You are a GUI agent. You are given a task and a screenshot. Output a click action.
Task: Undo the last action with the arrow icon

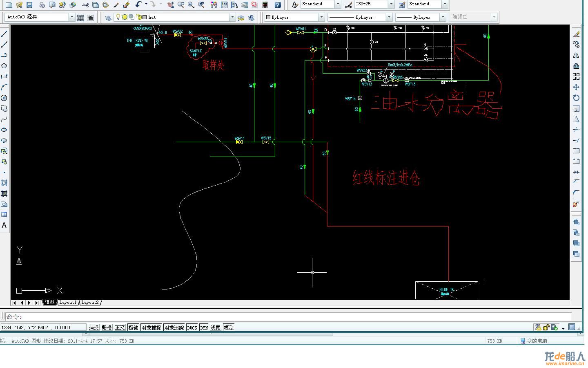(x=138, y=4)
